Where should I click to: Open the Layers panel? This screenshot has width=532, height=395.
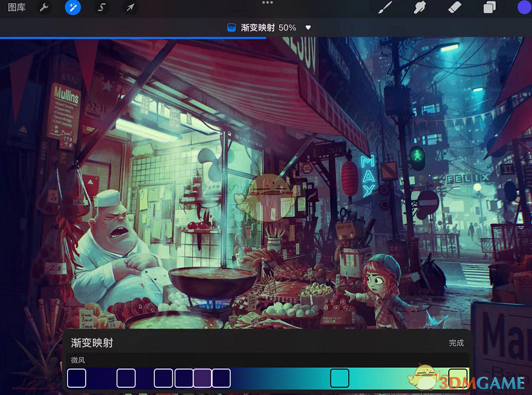click(488, 8)
